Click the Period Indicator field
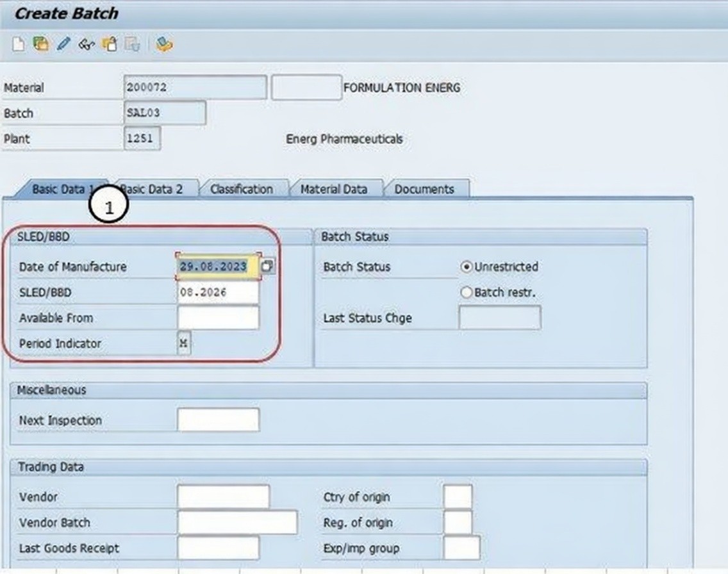The height and width of the screenshot is (574, 728). (x=184, y=343)
